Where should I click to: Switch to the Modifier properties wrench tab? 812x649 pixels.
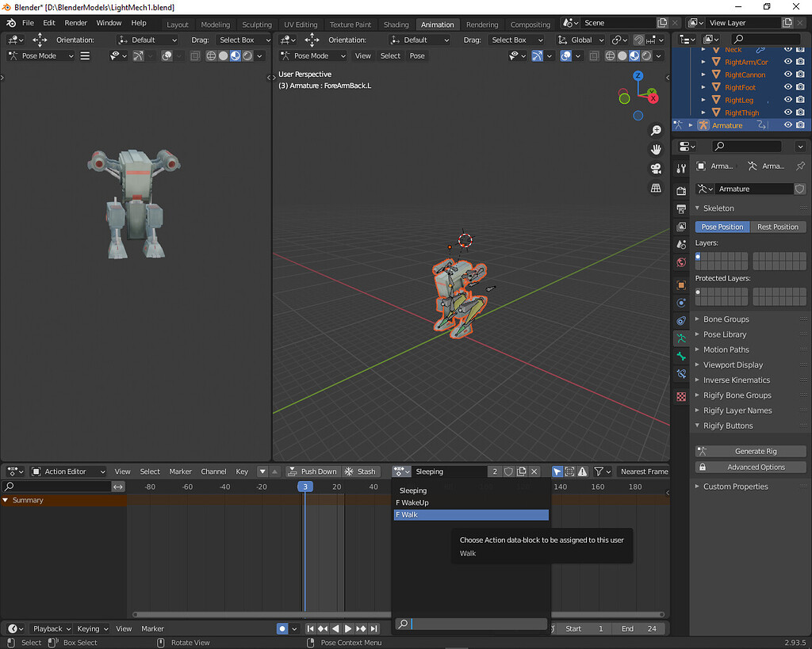680,167
